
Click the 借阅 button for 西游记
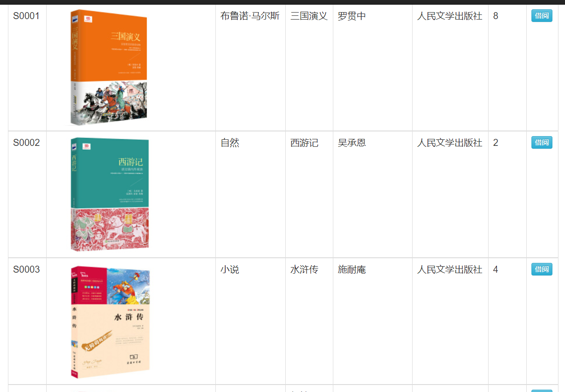click(542, 143)
